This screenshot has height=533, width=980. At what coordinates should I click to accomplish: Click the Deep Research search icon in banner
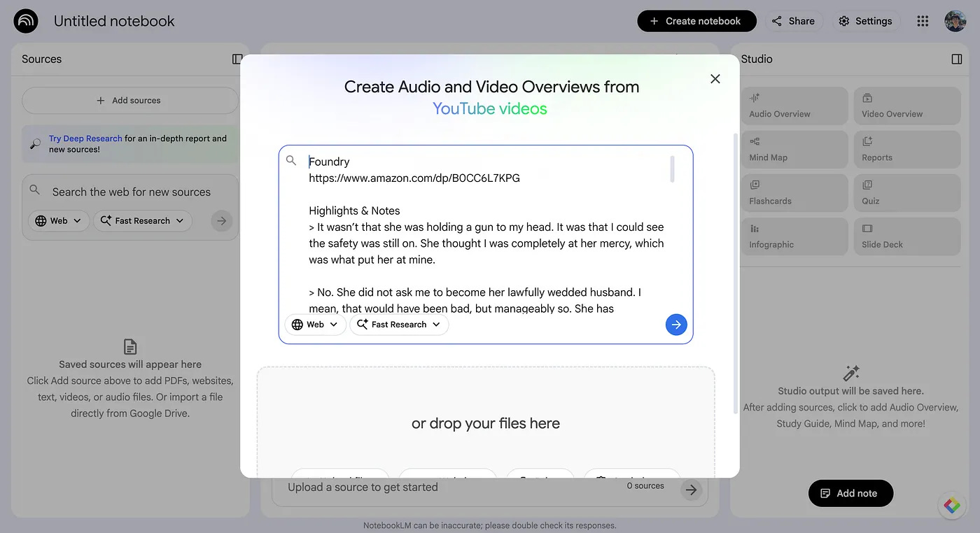coord(35,144)
